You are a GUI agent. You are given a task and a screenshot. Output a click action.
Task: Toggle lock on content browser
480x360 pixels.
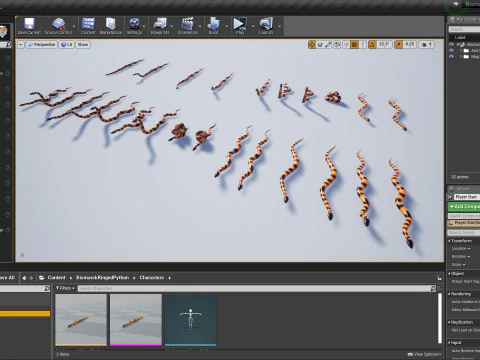point(439,278)
